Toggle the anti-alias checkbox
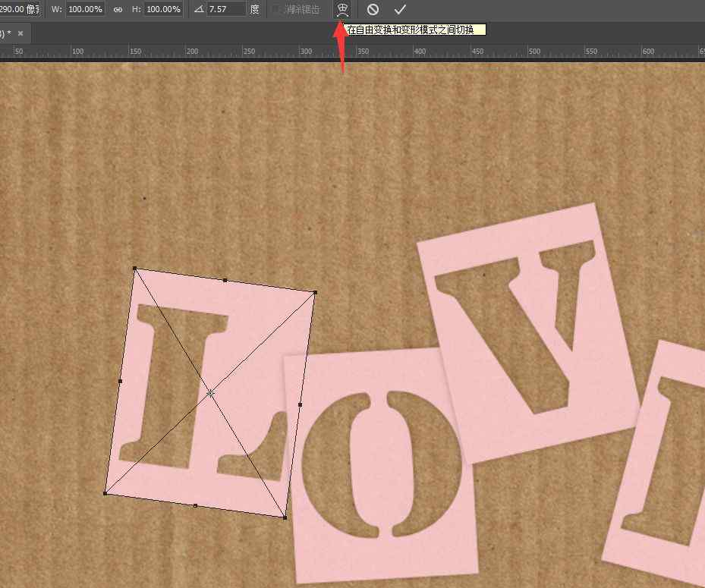Image resolution: width=705 pixels, height=588 pixels. coord(276,10)
